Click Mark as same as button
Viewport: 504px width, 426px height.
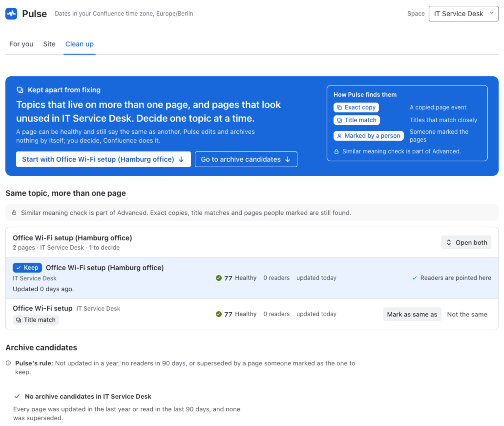(x=412, y=314)
